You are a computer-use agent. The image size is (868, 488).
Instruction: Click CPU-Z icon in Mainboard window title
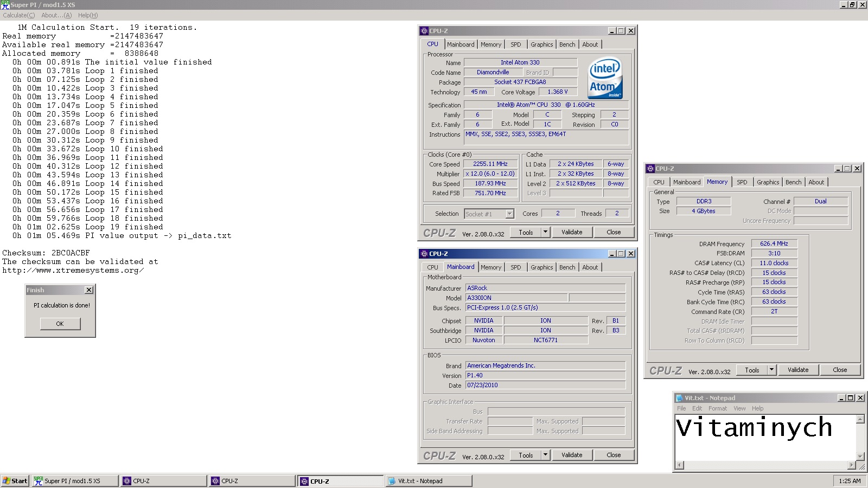coord(424,254)
